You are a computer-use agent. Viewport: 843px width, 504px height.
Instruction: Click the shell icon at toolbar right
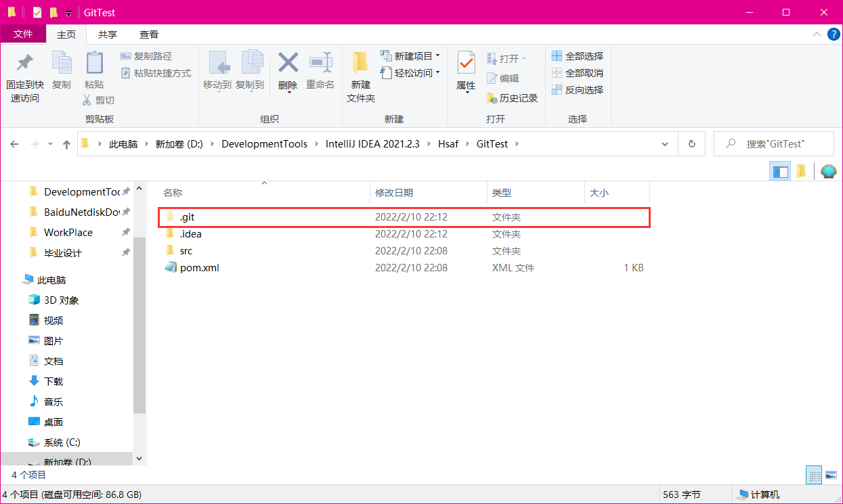pyautogui.click(x=828, y=171)
